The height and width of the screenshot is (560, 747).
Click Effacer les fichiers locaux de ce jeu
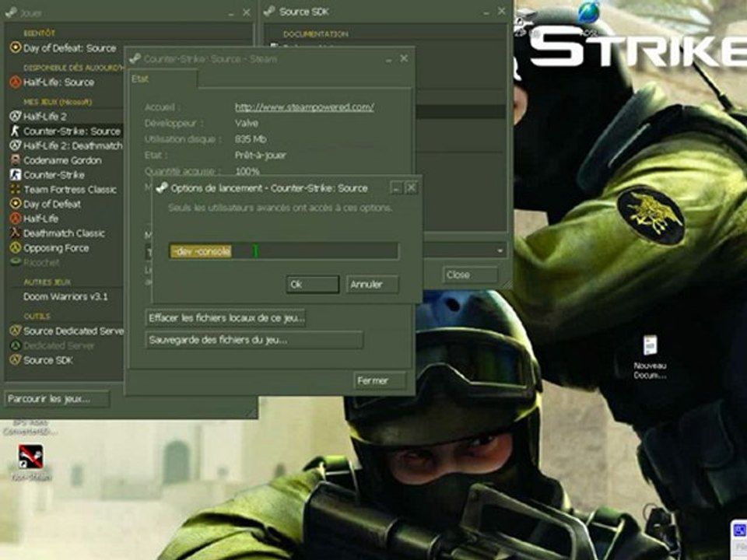click(226, 317)
